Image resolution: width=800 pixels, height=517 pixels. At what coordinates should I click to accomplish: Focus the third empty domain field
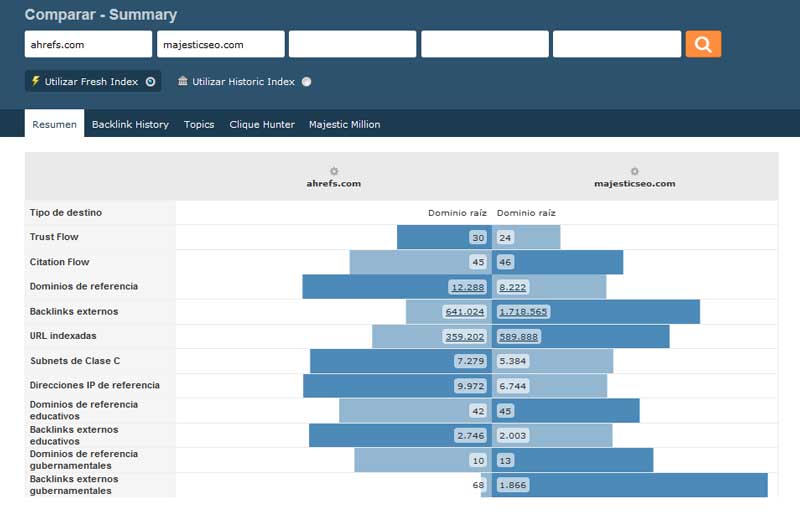352,44
